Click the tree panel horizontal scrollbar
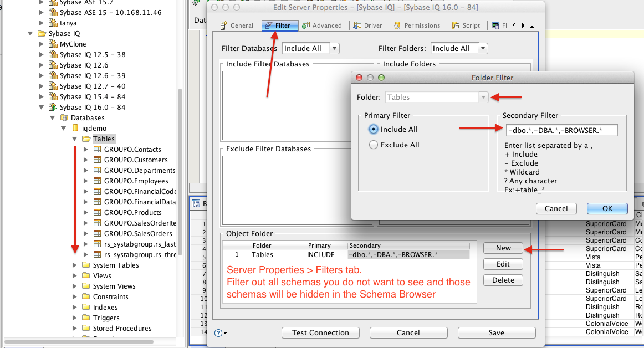The width and height of the screenshot is (644, 348). point(79,342)
